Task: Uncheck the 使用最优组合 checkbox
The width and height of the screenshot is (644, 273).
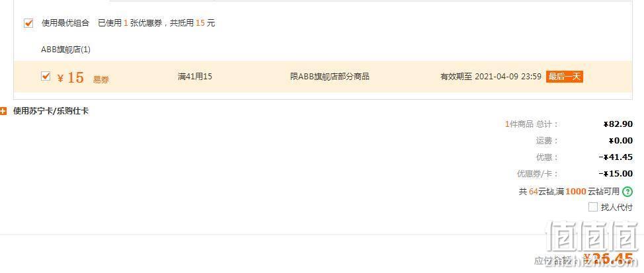Action: click(28, 23)
